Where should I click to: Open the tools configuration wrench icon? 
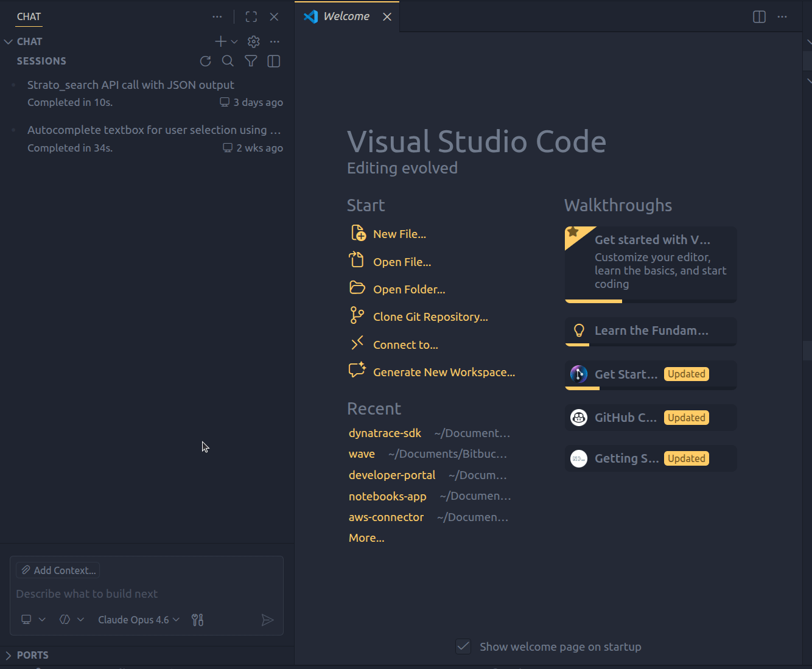tap(197, 619)
